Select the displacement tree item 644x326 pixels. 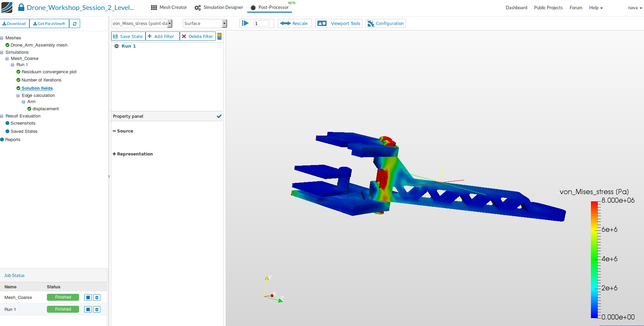(x=46, y=109)
